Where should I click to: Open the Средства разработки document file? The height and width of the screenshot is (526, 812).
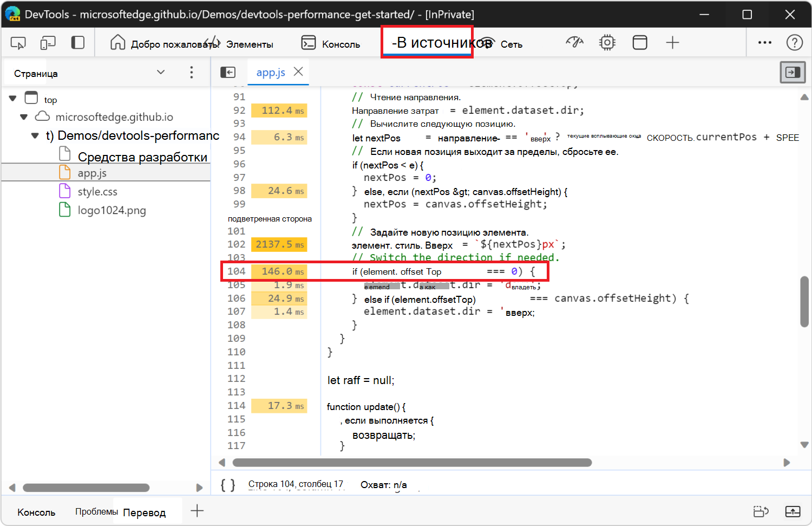142,157
